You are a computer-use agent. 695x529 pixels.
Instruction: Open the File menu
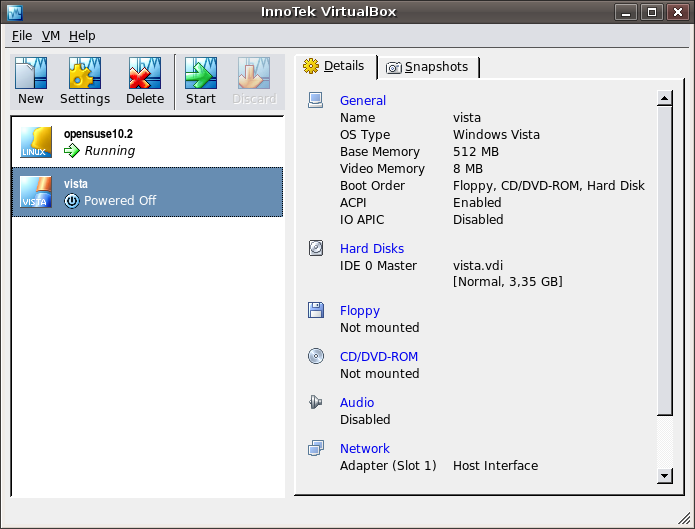22,35
